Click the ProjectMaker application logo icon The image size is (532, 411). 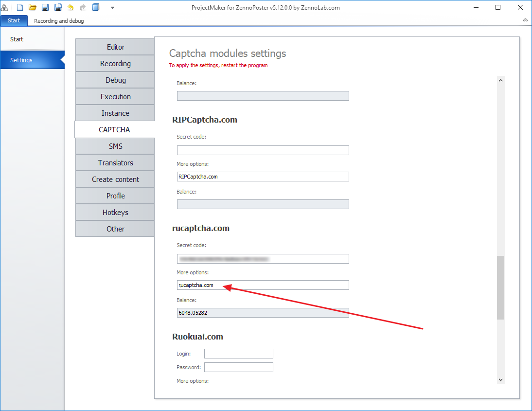coord(5,7)
